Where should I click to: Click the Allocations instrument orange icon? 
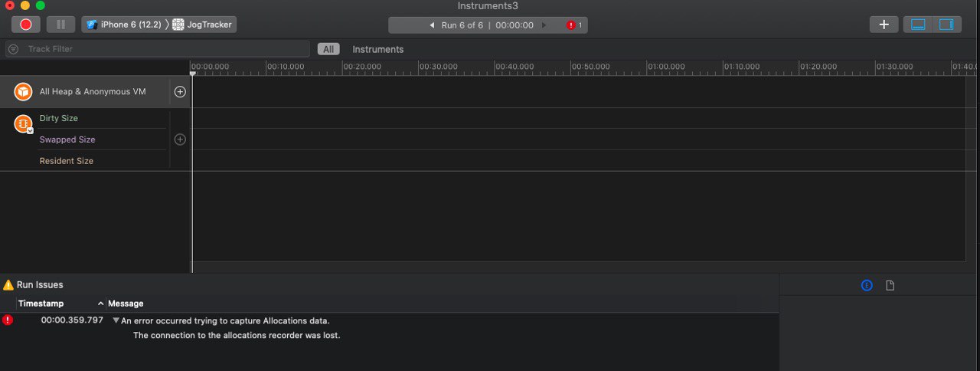[23, 92]
